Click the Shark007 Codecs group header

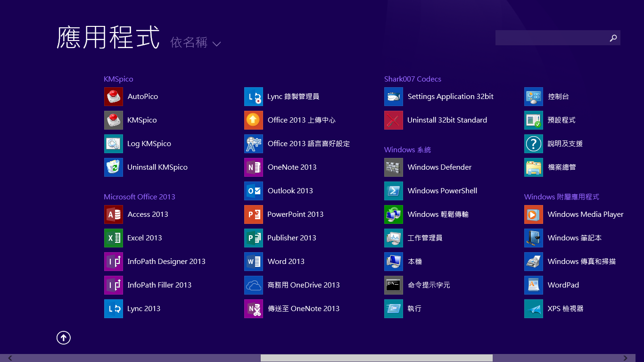pos(413,79)
